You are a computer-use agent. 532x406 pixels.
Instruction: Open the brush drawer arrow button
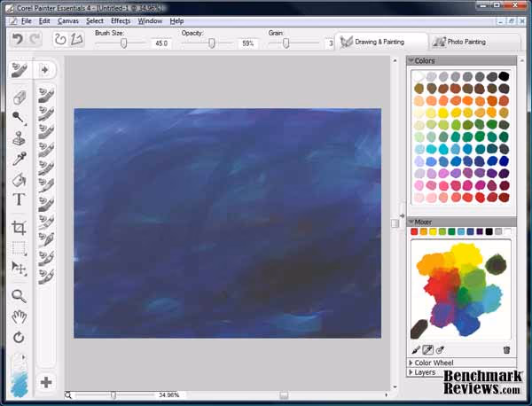coord(44,70)
